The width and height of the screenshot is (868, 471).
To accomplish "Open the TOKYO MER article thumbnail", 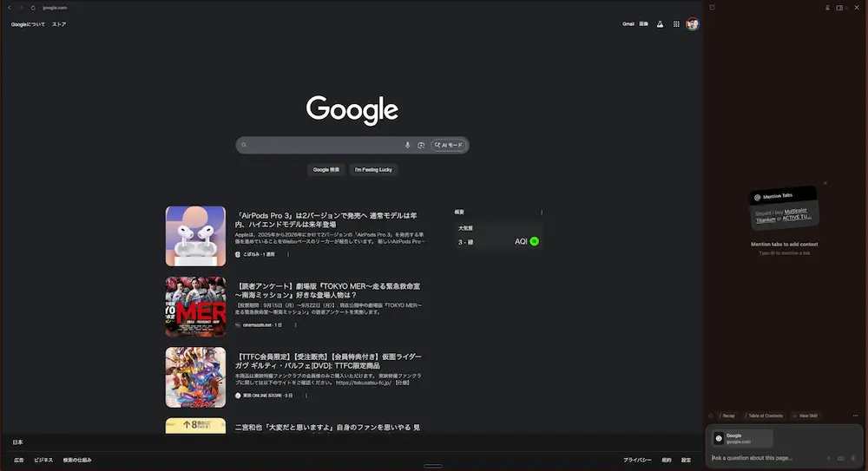I will click(195, 306).
